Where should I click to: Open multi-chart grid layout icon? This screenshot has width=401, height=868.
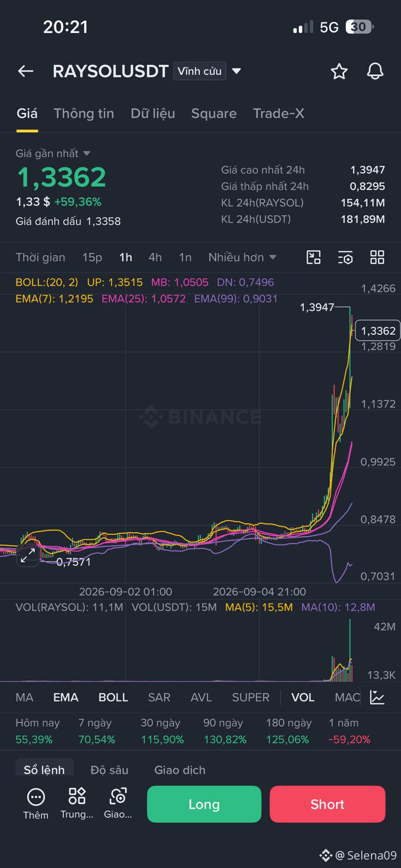[x=377, y=257]
